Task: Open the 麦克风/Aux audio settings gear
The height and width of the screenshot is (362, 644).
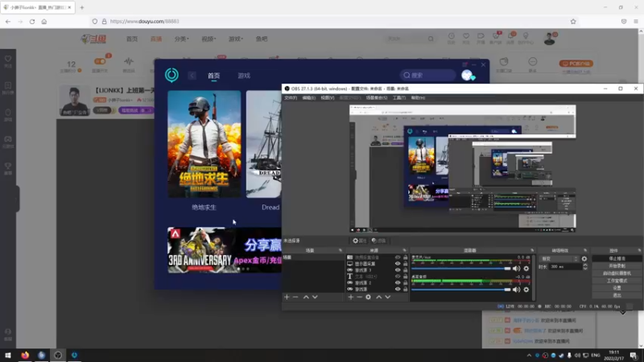Action: 526,269
